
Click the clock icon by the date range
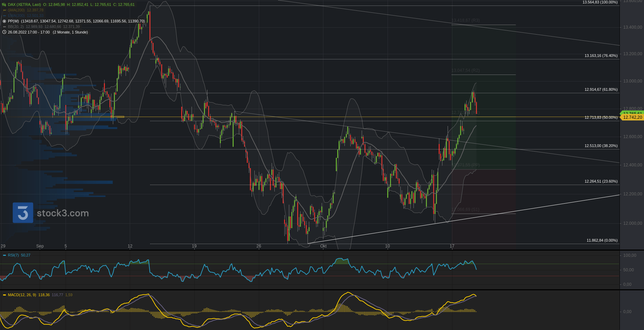[x=4, y=32]
